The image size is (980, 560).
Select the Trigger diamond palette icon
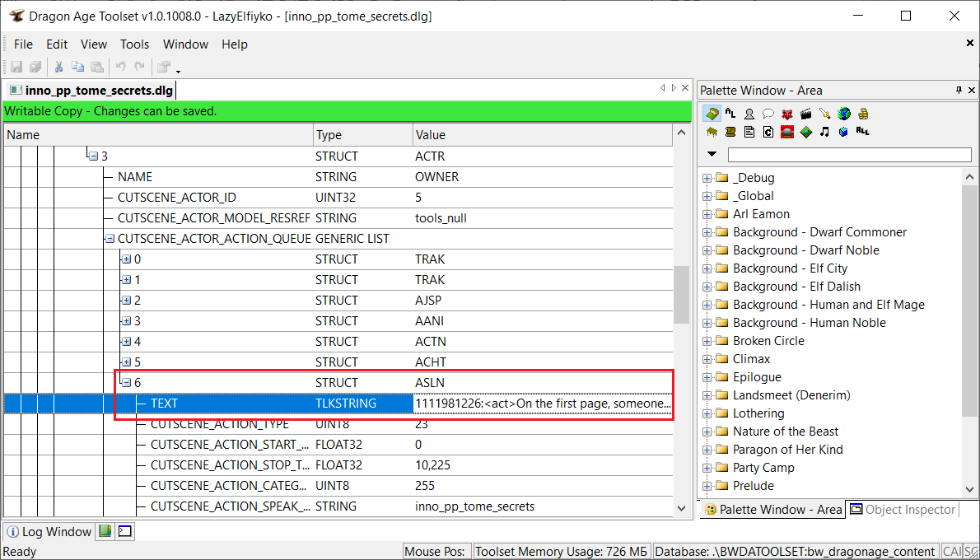coord(806,132)
